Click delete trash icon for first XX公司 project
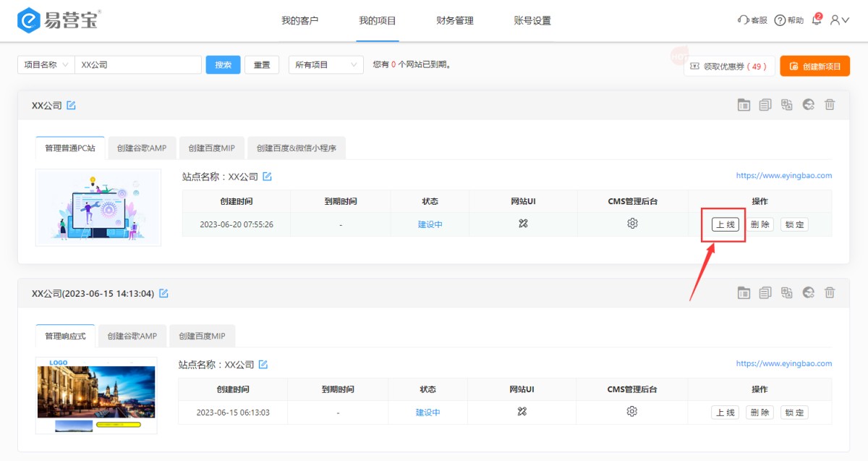Screen dimensions: 868x461 830,105
